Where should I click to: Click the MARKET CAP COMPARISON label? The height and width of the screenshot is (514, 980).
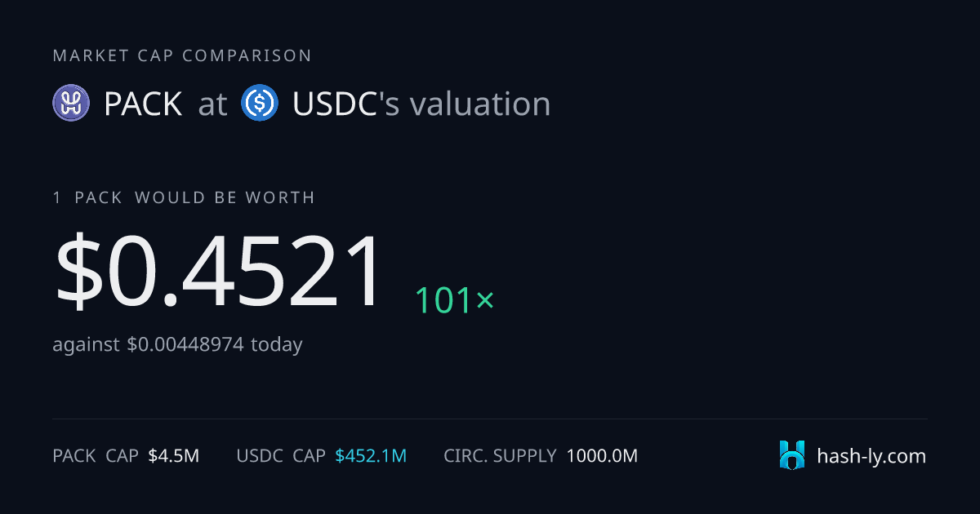(x=182, y=55)
